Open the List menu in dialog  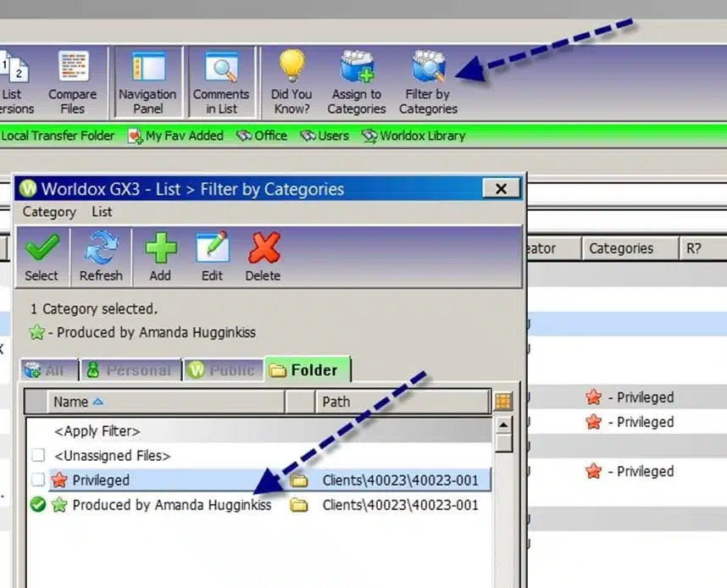(x=102, y=212)
